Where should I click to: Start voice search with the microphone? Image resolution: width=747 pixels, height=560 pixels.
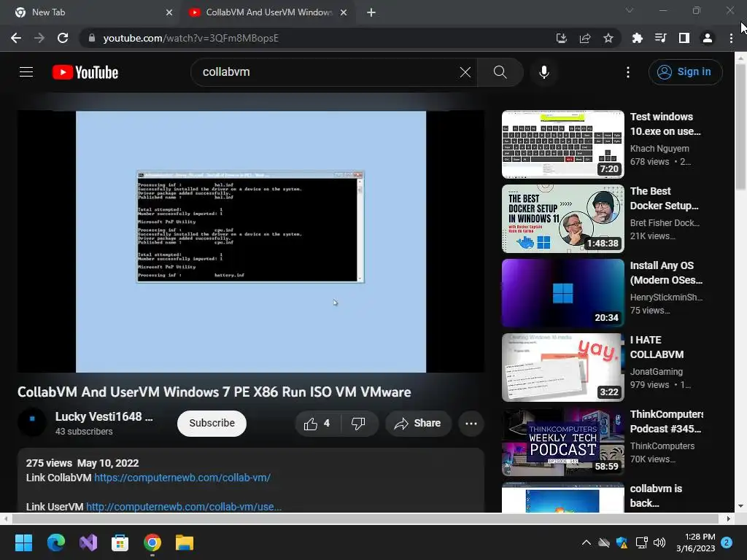tap(543, 72)
